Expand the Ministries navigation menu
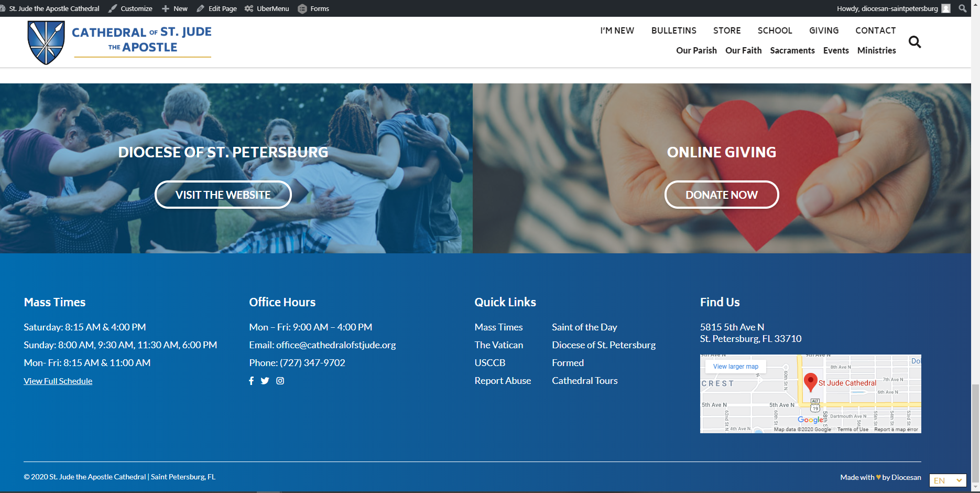The height and width of the screenshot is (493, 980). click(x=876, y=50)
